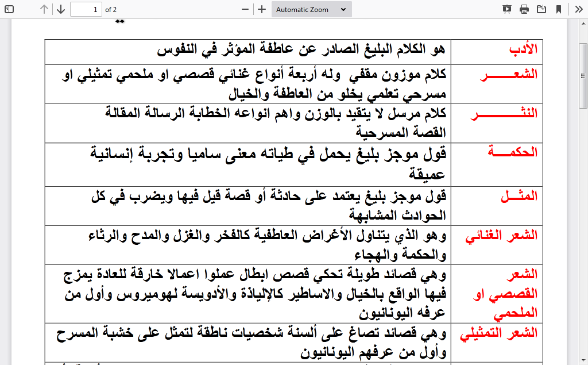Expand the additional tools menu
This screenshot has width=588, height=365.
coord(579,9)
